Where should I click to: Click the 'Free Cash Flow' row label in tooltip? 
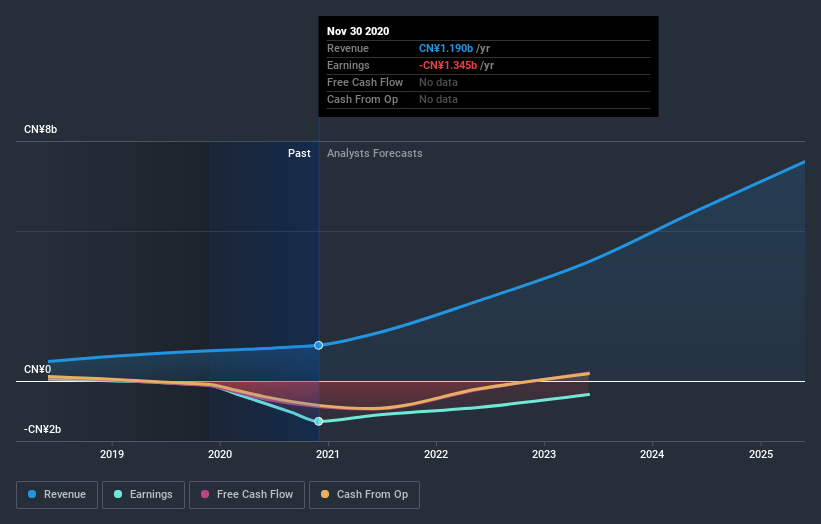pos(365,82)
